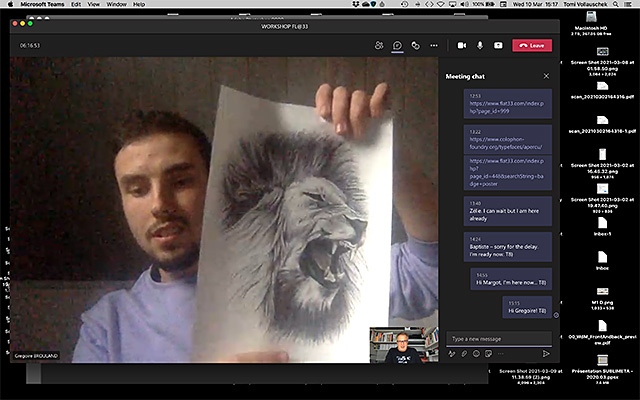
Task: Toggle the meeting chat conversation icon
Action: (x=397, y=45)
